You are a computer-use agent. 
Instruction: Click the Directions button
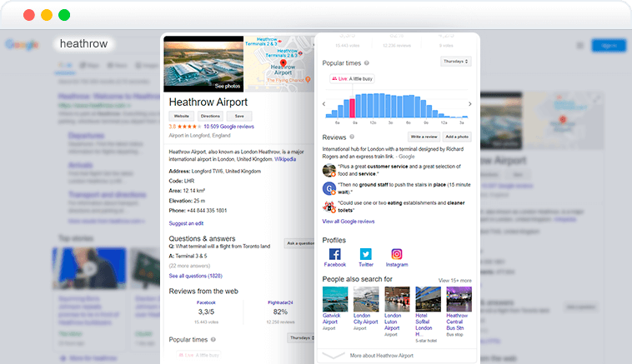210,117
